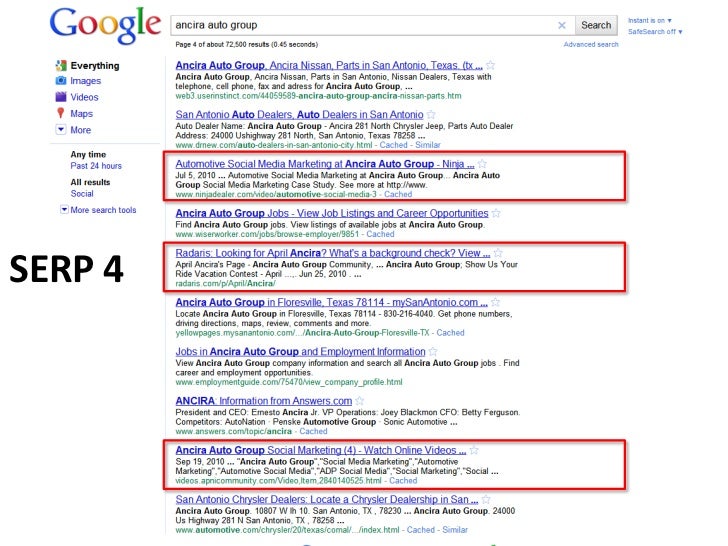Star the Ancira Nissan Parts result
The width and height of the screenshot is (728, 546).
490,65
